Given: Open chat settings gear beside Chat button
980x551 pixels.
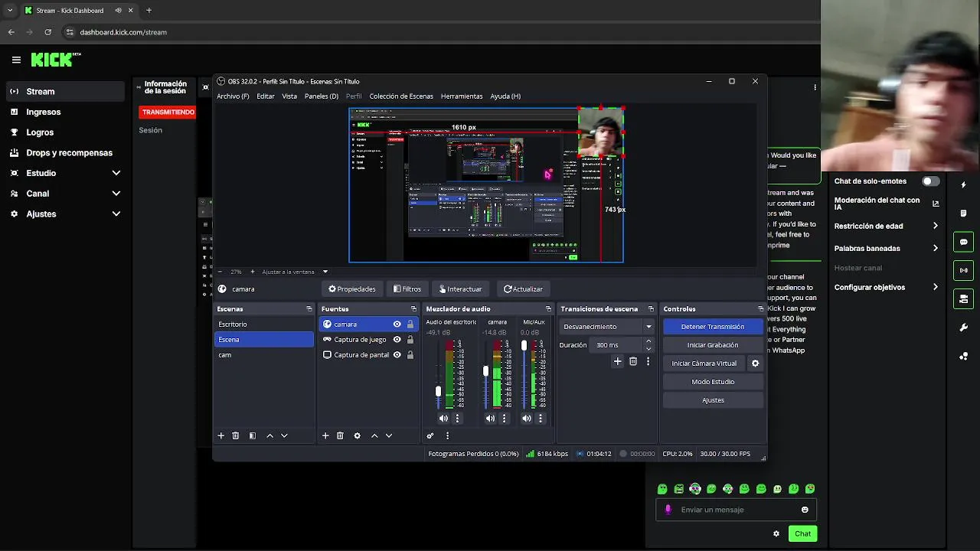Looking at the screenshot, I should [776, 534].
